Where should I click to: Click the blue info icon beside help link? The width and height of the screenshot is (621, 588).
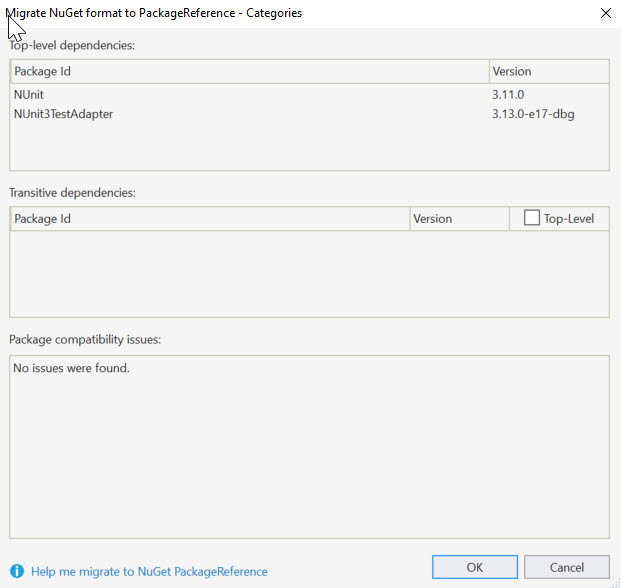coord(17,572)
